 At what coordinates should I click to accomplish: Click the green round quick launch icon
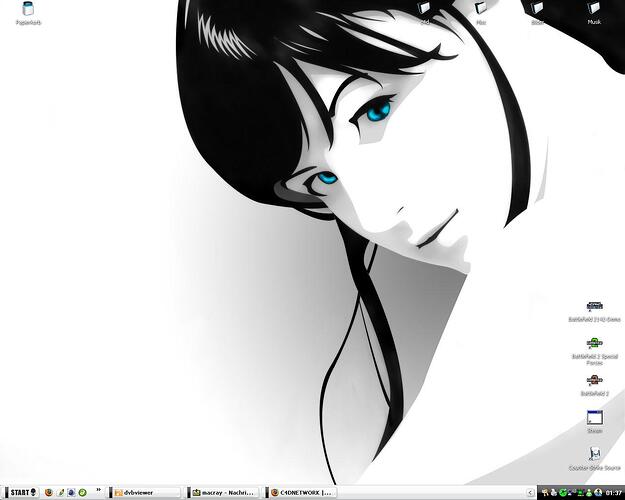coord(83,493)
